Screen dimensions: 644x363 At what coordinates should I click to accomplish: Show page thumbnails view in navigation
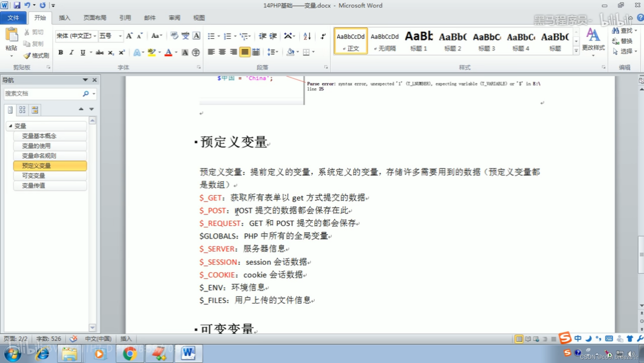point(22,110)
